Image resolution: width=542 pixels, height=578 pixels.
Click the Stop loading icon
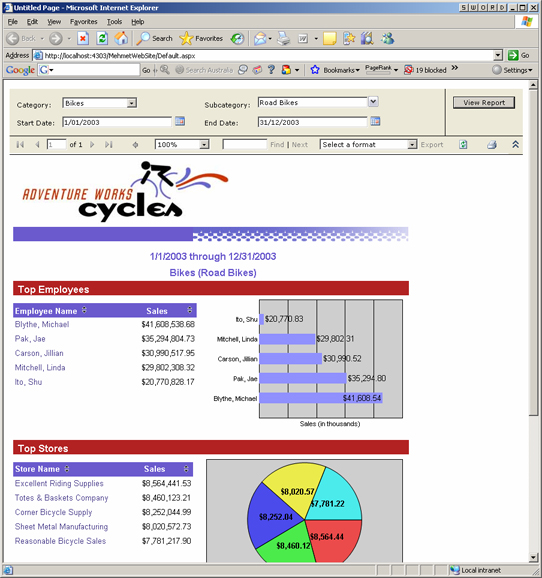coord(83,38)
